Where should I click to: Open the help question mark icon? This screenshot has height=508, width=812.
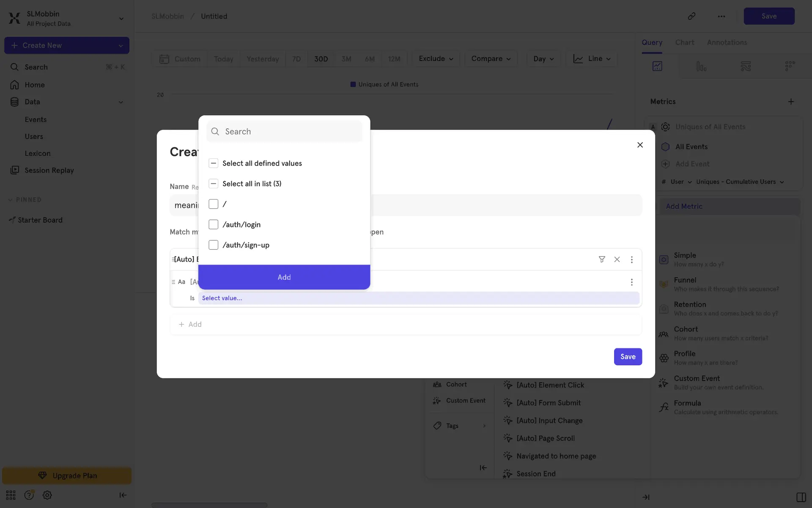[29, 495]
